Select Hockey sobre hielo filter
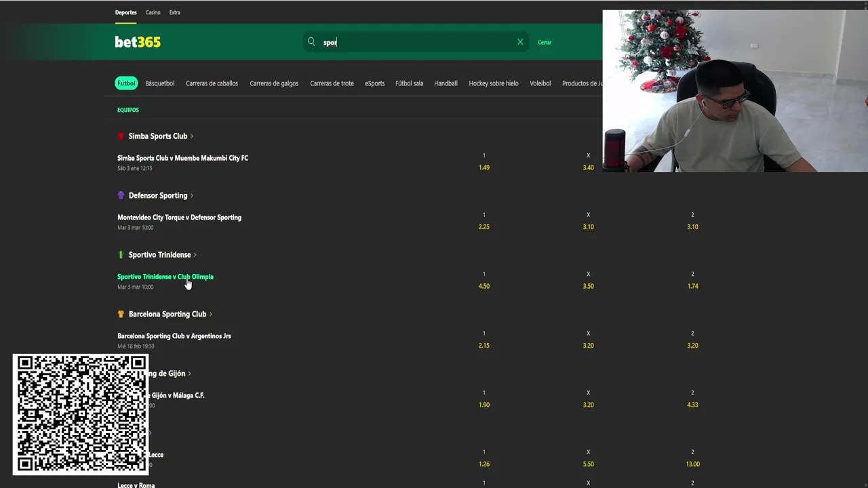868x488 pixels. coord(494,83)
